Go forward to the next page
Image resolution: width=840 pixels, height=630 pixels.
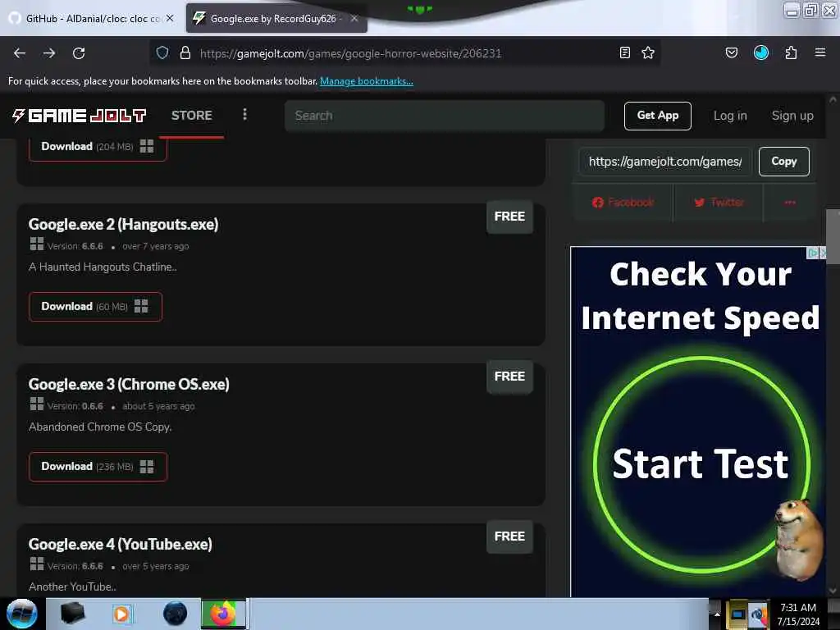click(x=49, y=53)
